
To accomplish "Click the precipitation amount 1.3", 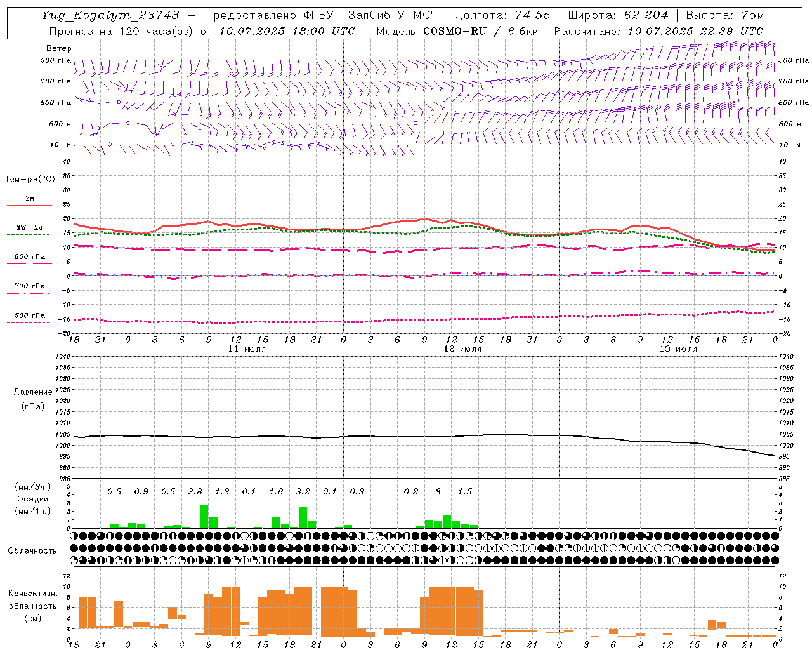I will pos(222,492).
